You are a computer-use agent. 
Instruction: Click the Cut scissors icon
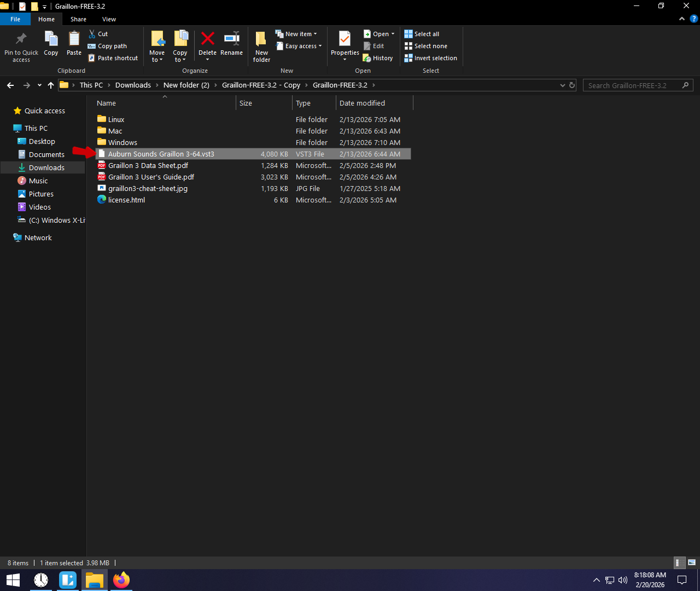[92, 34]
